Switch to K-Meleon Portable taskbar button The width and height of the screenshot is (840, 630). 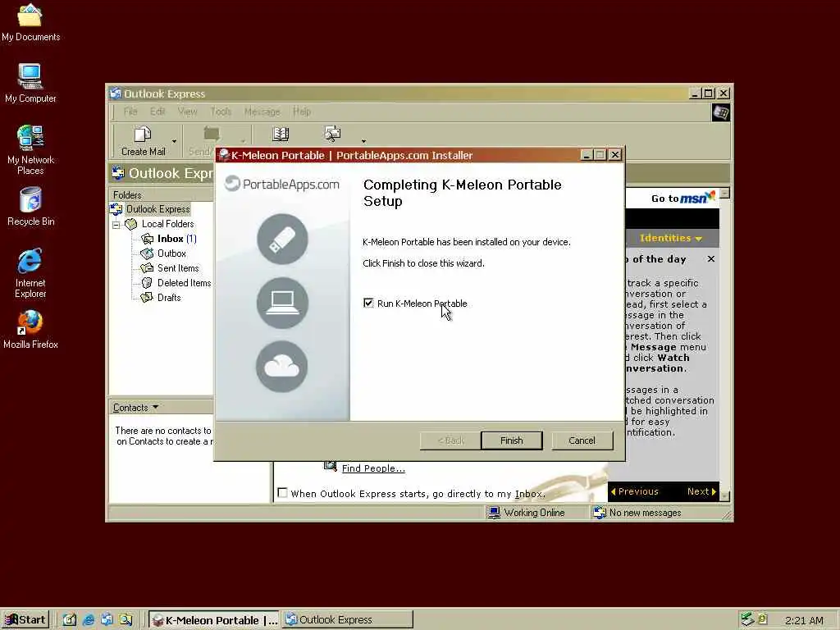tap(214, 620)
